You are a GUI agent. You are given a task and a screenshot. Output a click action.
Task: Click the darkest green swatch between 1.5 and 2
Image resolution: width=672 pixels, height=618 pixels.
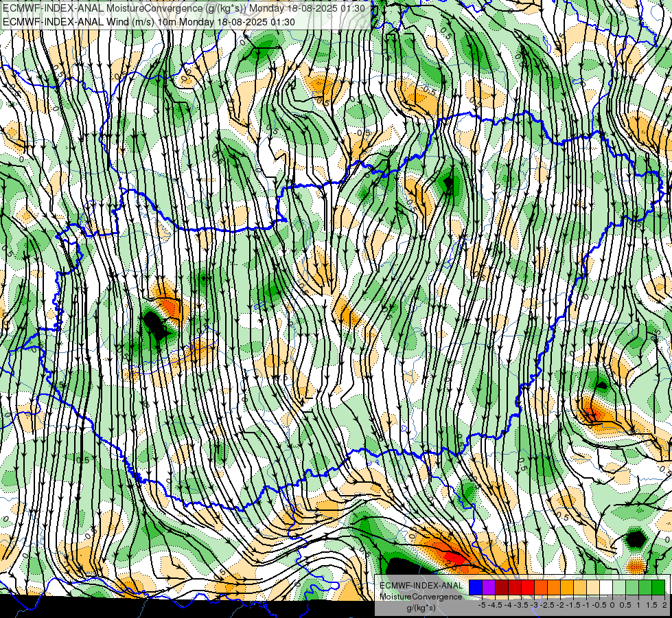tap(658, 588)
